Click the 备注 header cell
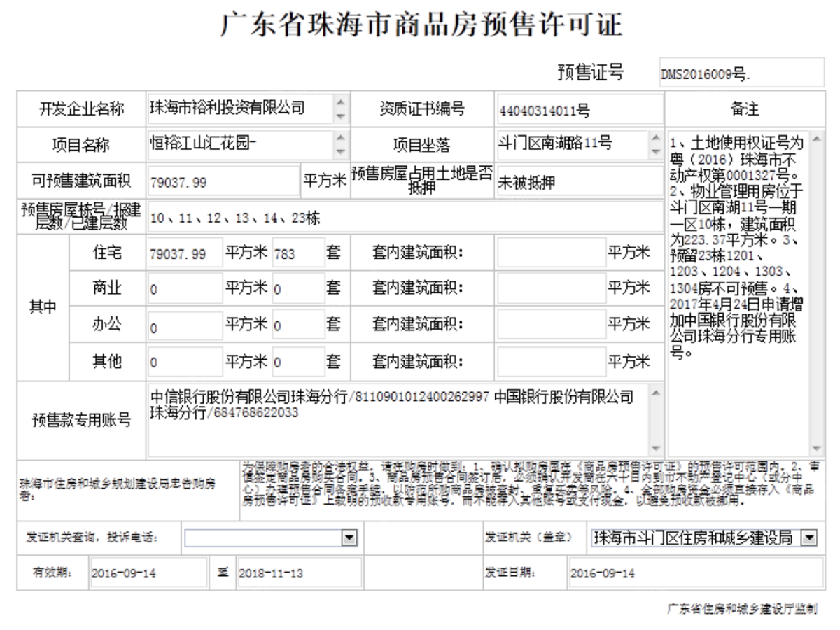 point(745,109)
